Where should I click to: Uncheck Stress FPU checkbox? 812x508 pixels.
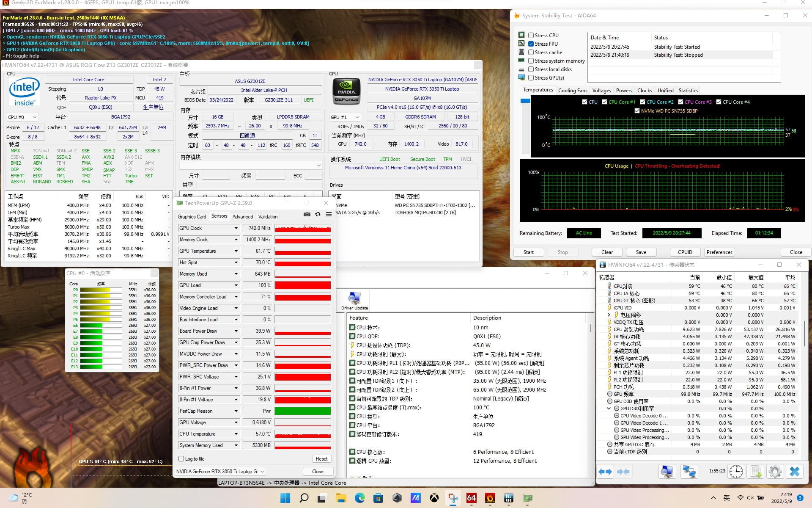[531, 44]
